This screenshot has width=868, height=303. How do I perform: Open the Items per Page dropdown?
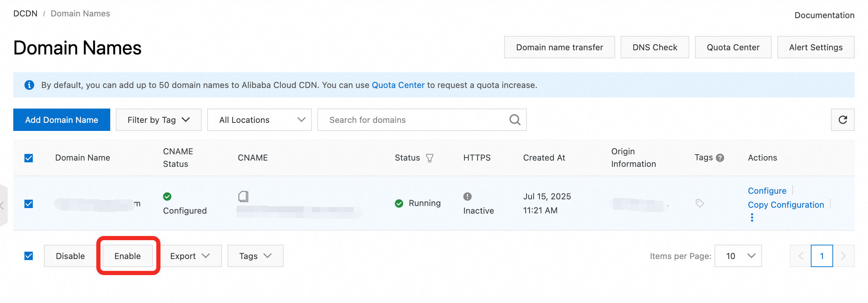tap(738, 256)
